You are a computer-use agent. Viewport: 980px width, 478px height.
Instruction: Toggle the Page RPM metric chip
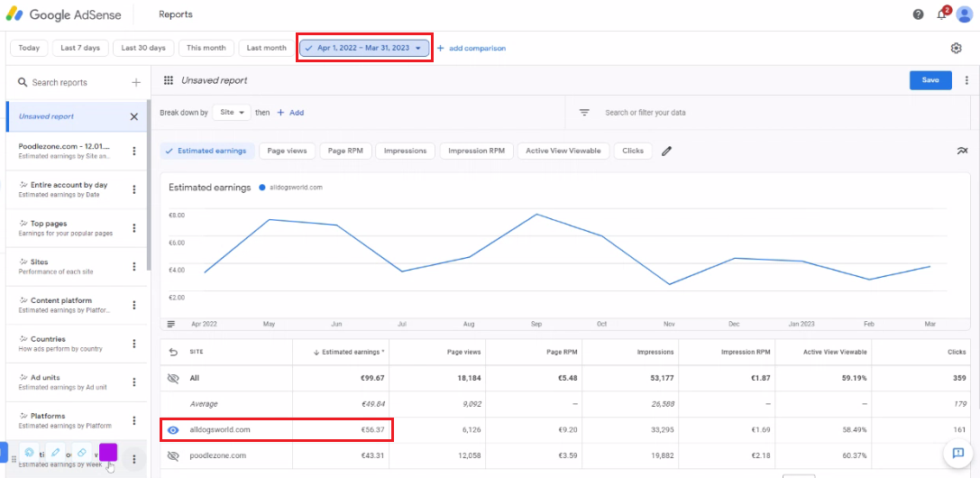(345, 151)
